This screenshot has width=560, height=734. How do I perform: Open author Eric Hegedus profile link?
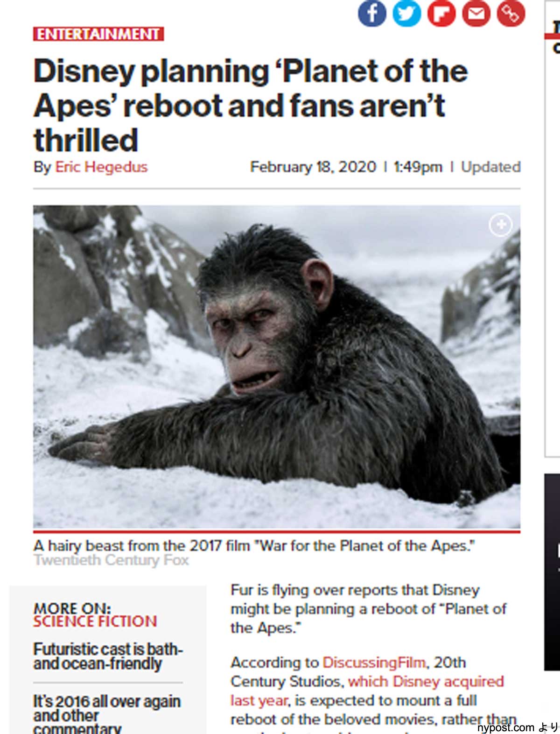pyautogui.click(x=101, y=167)
